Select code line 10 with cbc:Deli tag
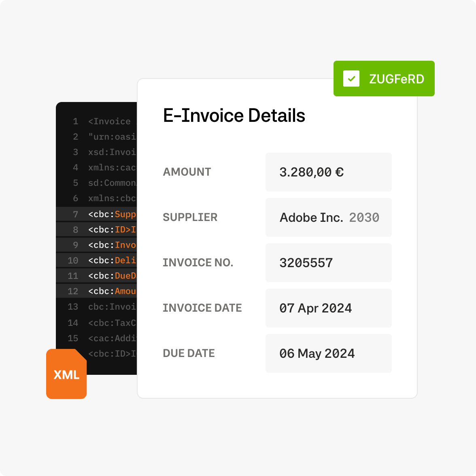 pyautogui.click(x=112, y=260)
